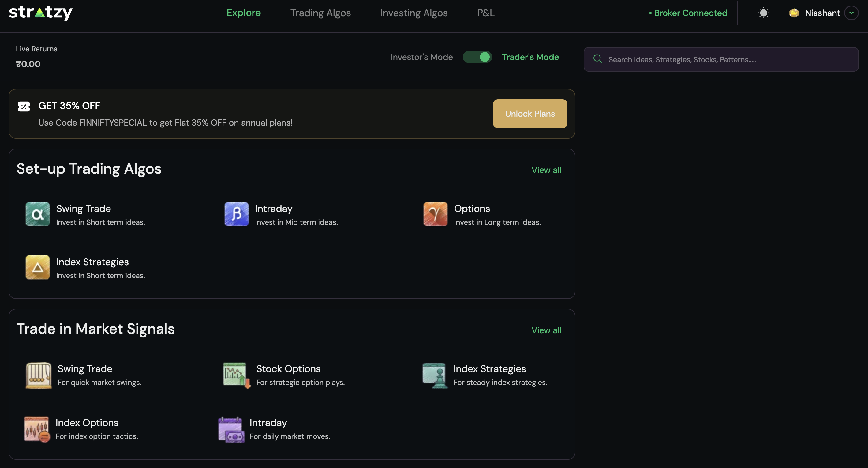Open View all in Trade in Market Signals
The image size is (868, 468).
[x=546, y=330]
